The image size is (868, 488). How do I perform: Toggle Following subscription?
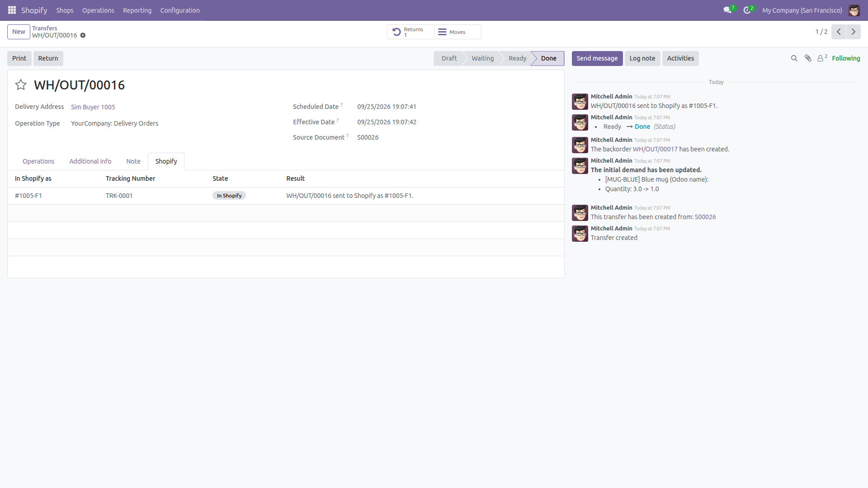tap(846, 58)
